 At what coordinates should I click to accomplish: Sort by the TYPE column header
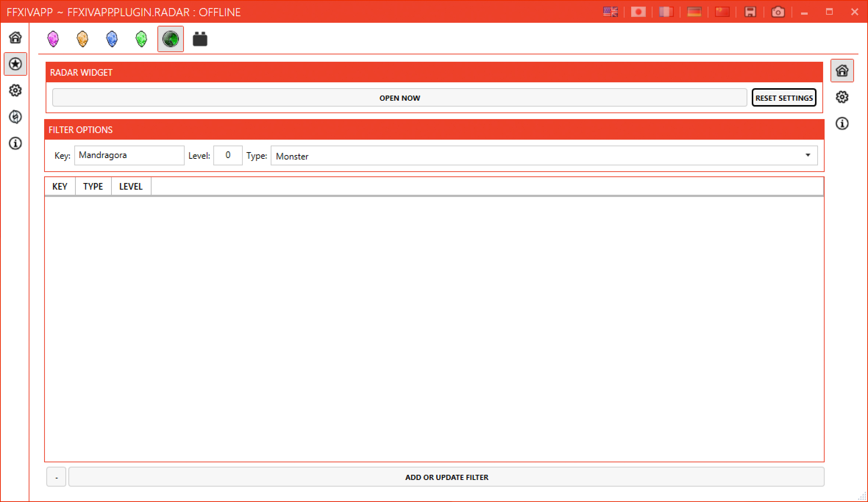93,187
